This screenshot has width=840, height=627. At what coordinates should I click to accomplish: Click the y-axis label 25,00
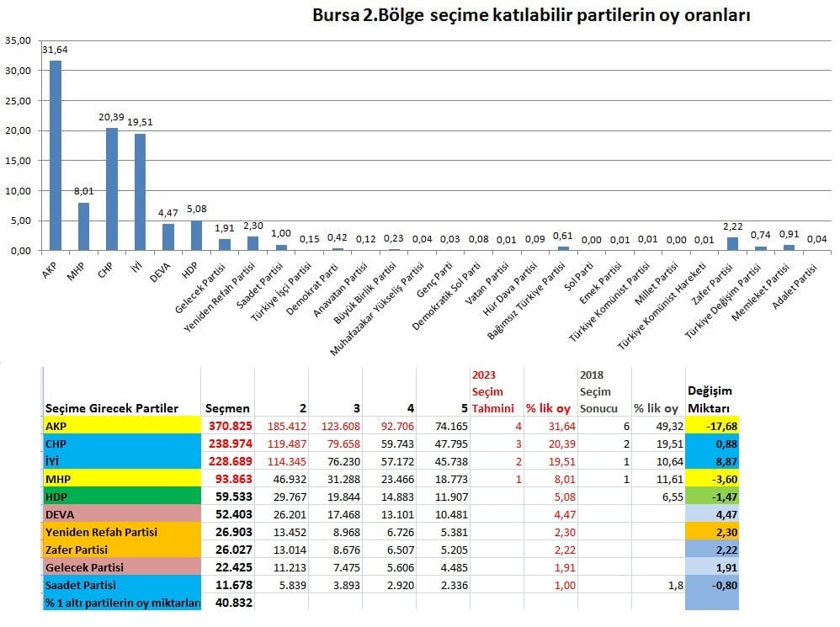tap(18, 101)
